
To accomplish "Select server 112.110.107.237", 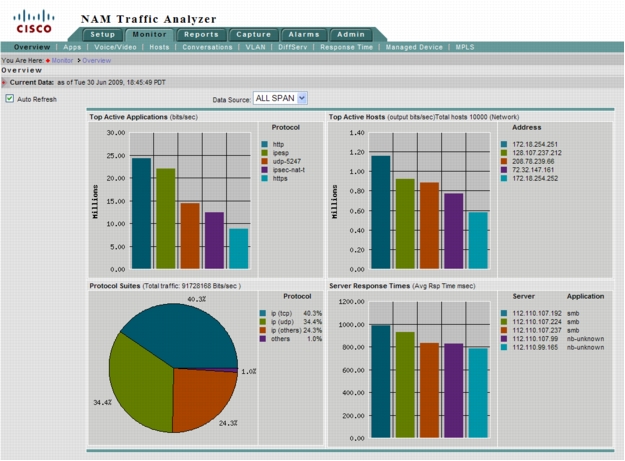I will [537, 330].
